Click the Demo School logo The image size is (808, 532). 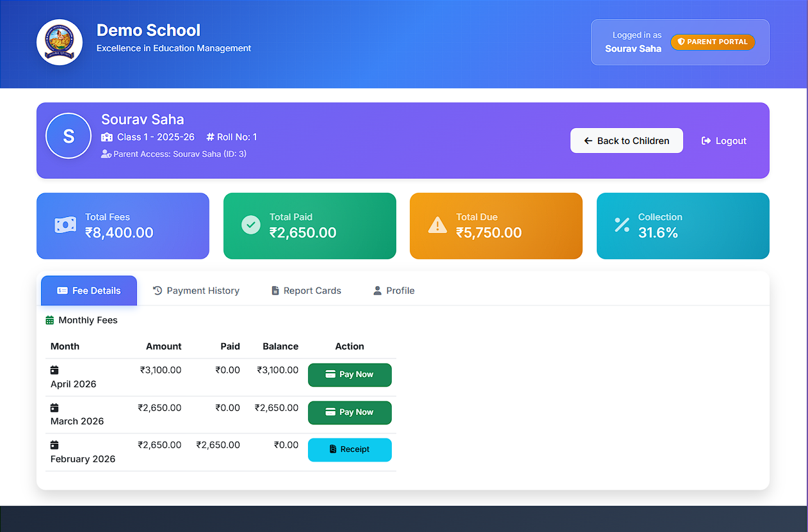coord(60,42)
